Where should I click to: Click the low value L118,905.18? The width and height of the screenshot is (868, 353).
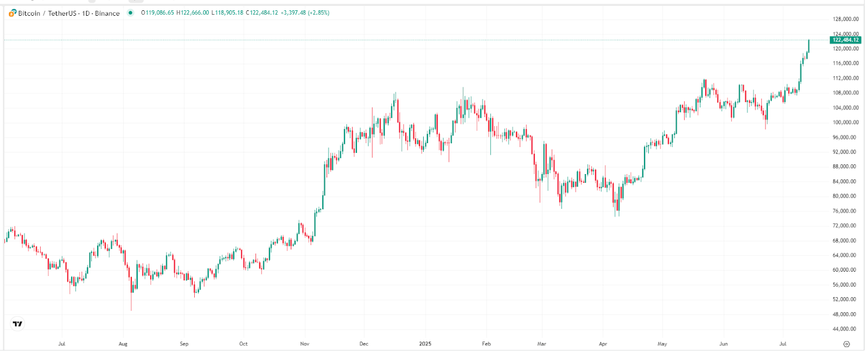pos(227,13)
